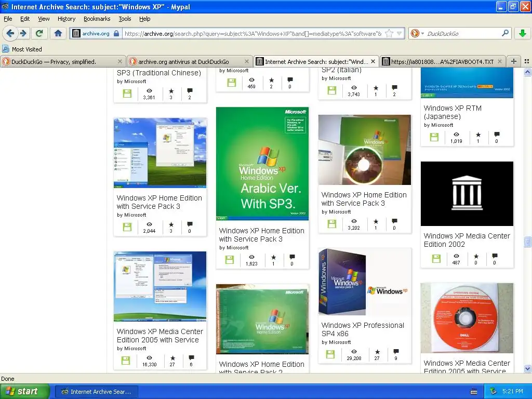Click Internet Archive Search taskbar button
Viewport: 532px width, 399px height.
[96, 392]
